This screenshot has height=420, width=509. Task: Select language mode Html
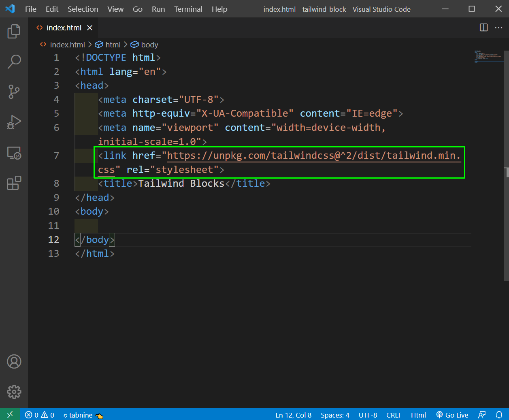tap(418, 415)
